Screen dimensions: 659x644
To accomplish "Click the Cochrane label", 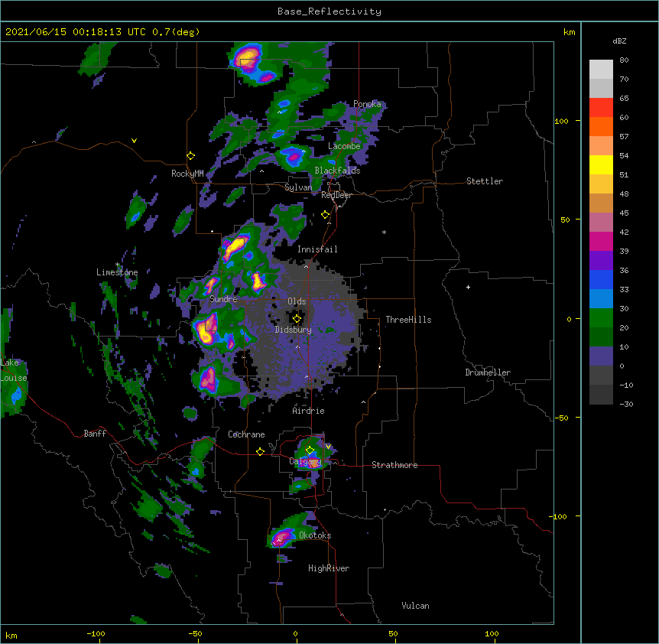I will pos(246,434).
